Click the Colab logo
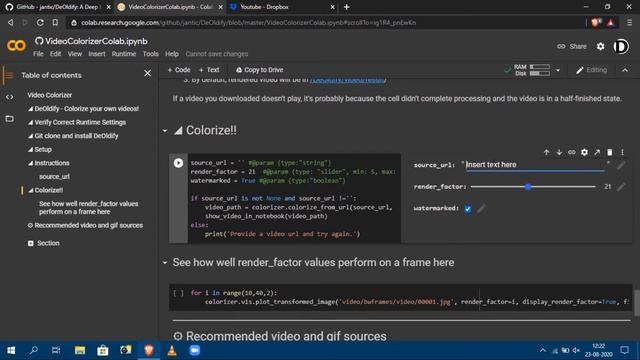 pos(16,46)
